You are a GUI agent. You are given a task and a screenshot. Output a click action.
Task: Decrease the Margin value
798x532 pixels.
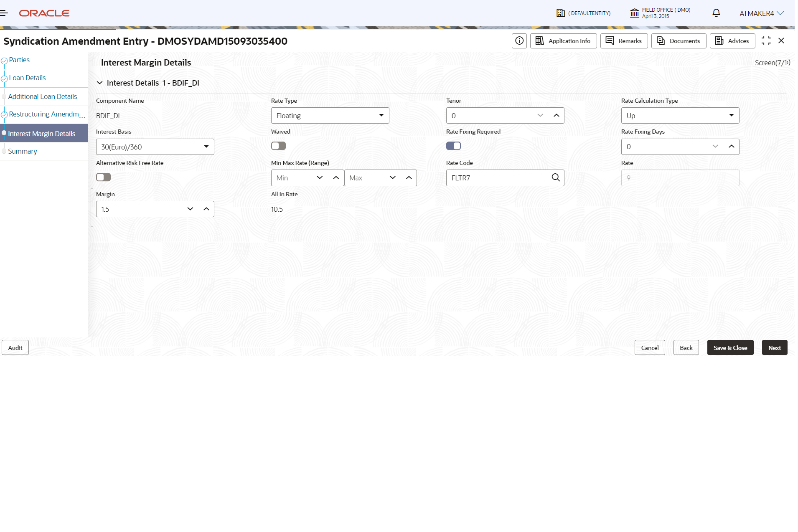(x=191, y=209)
